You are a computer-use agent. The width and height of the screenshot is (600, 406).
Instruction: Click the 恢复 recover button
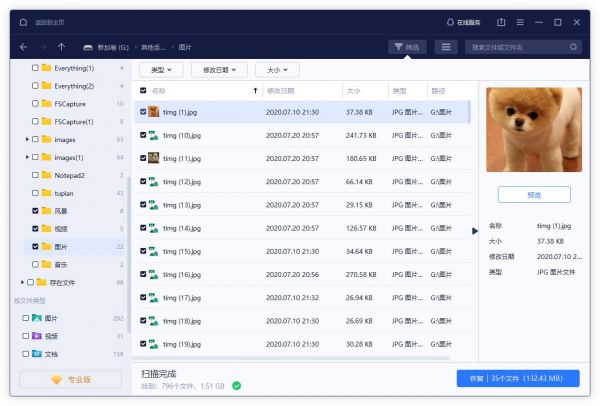click(x=517, y=378)
